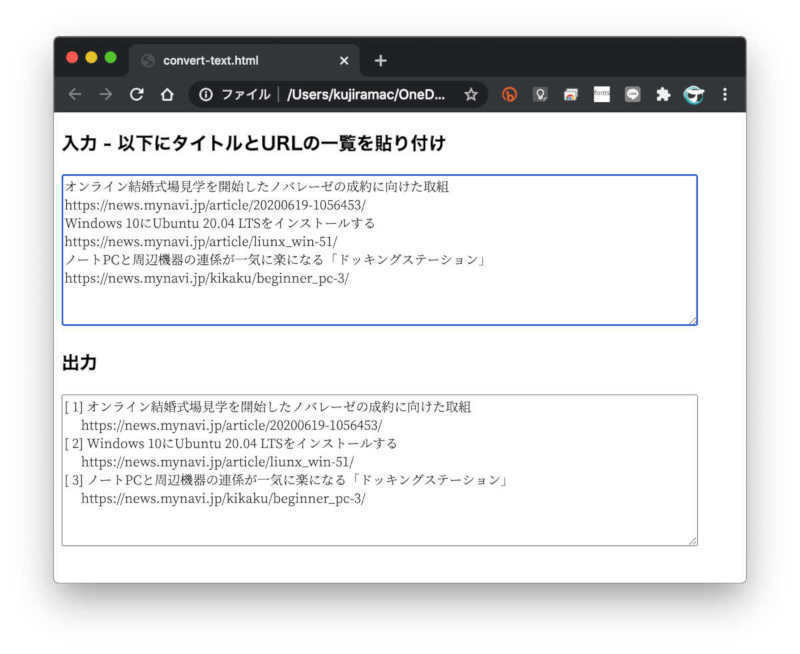Click input line Windows 10にUbuntu 20.04 LTSをインストールする
This screenshot has width=800, height=654.
(x=220, y=223)
